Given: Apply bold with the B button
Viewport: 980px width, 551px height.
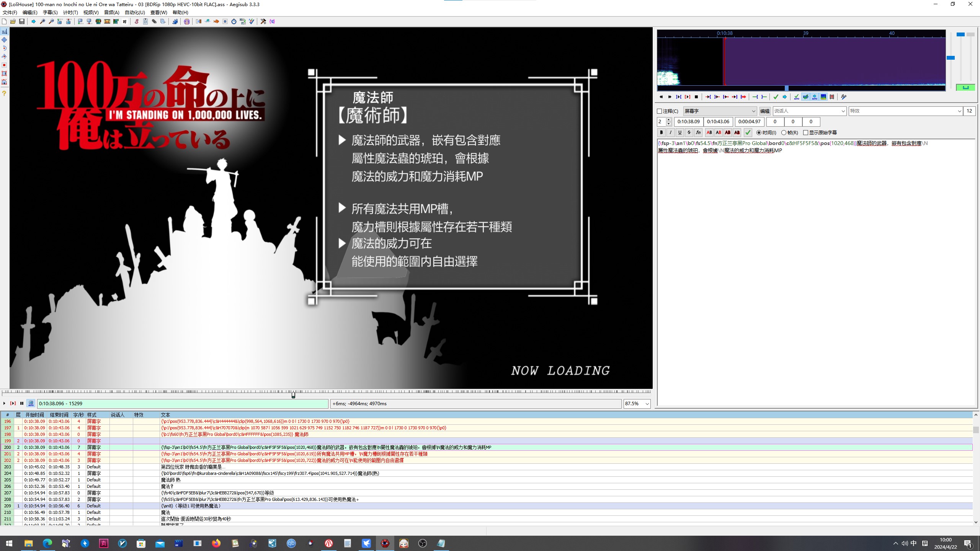Looking at the screenshot, I should (x=661, y=132).
